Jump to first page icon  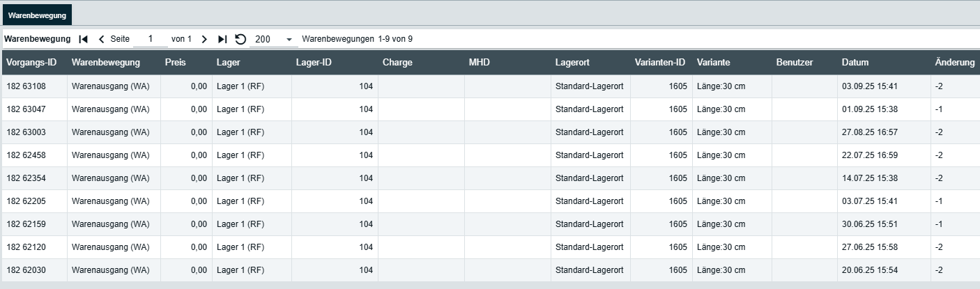(84, 39)
